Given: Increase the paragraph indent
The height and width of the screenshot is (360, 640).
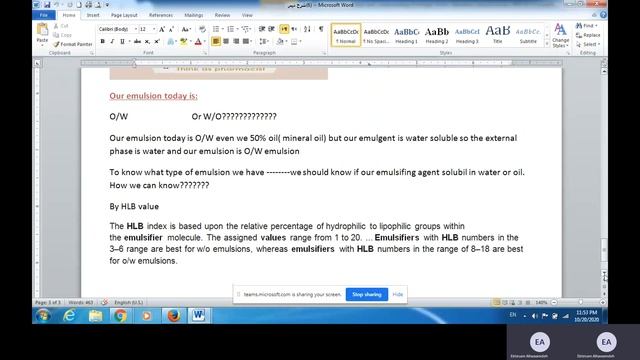Looking at the screenshot, I should tap(271, 29).
